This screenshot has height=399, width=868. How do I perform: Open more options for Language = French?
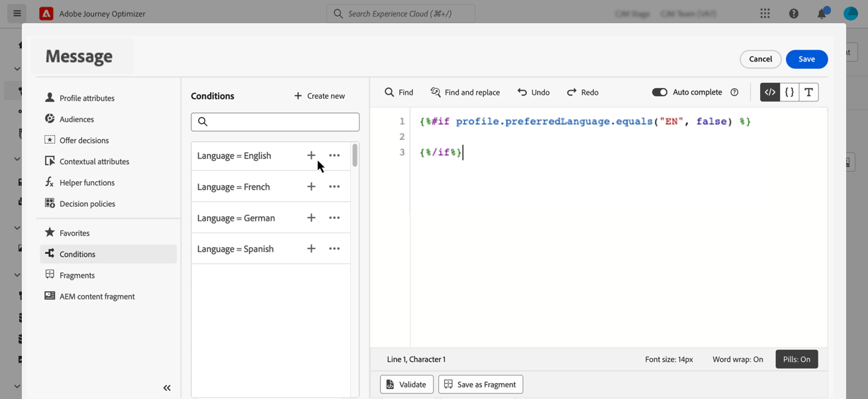click(334, 187)
